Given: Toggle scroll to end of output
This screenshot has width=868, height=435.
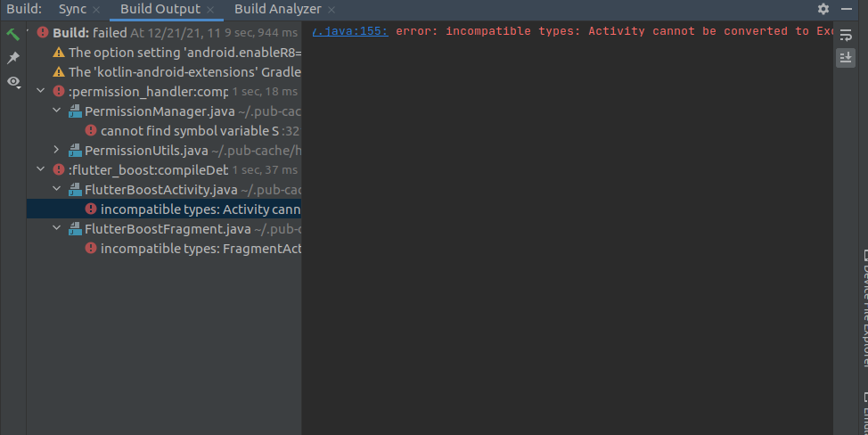Looking at the screenshot, I should point(846,58).
